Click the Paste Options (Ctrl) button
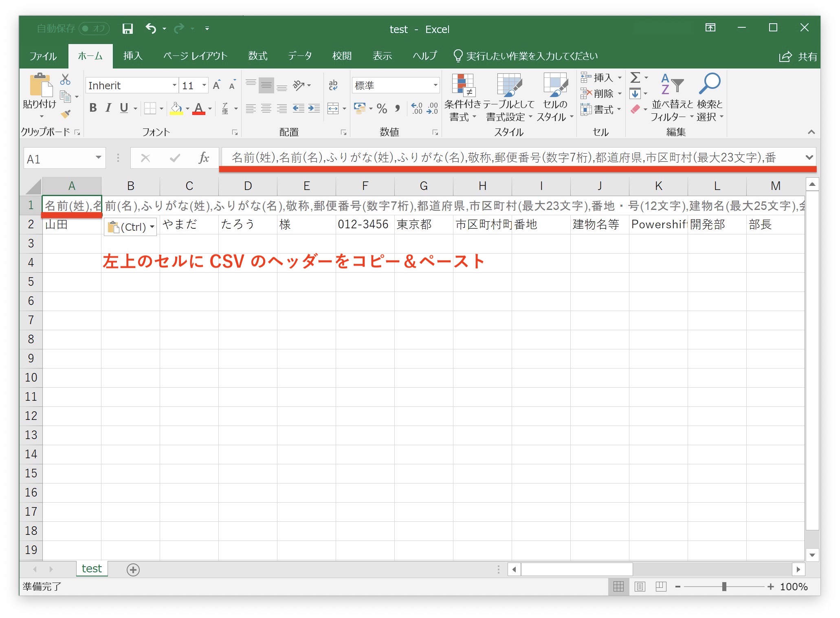This screenshot has height=618, width=840. click(x=130, y=227)
